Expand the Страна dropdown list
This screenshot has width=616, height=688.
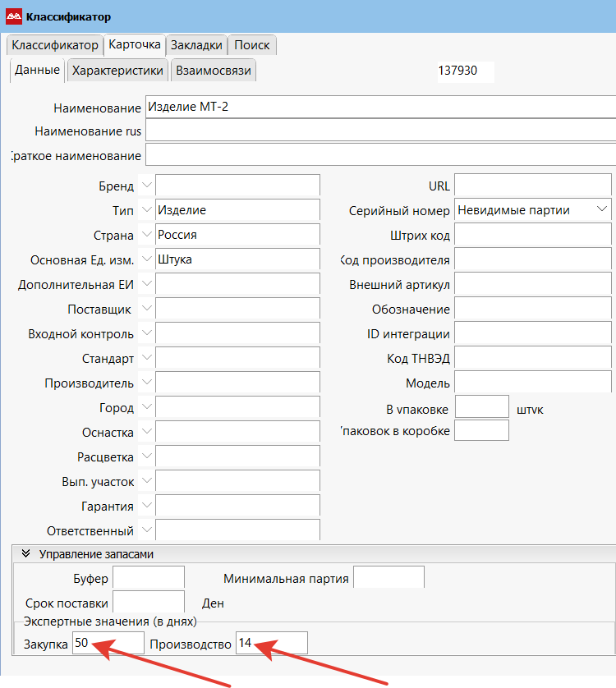(146, 235)
